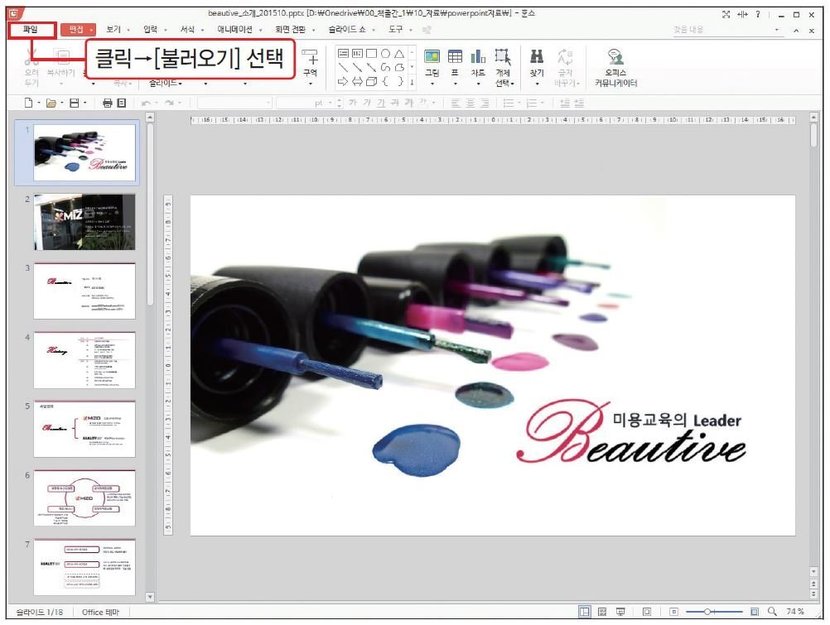
Task: Switch to normal view in status bar
Action: point(584,612)
